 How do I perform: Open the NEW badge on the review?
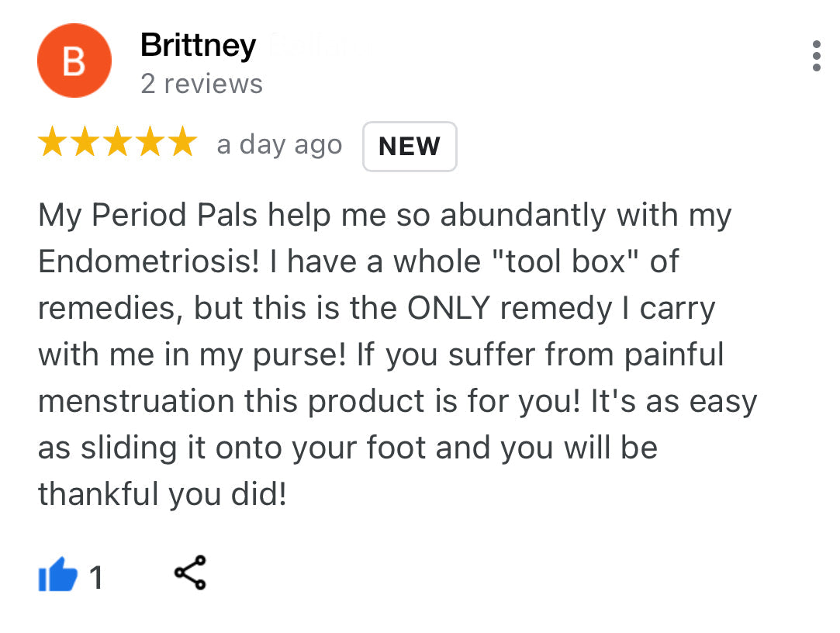click(x=410, y=147)
